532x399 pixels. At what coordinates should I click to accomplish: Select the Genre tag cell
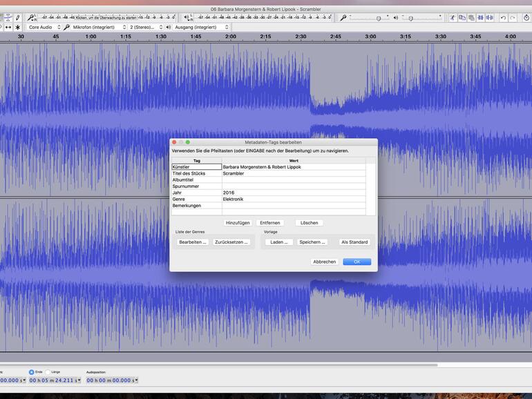tap(197, 199)
